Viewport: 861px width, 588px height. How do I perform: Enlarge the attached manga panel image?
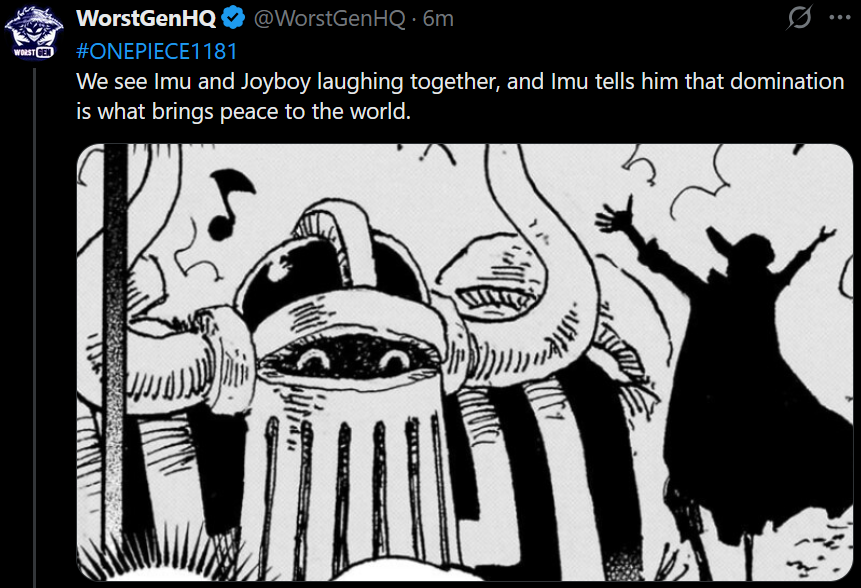tap(465, 362)
